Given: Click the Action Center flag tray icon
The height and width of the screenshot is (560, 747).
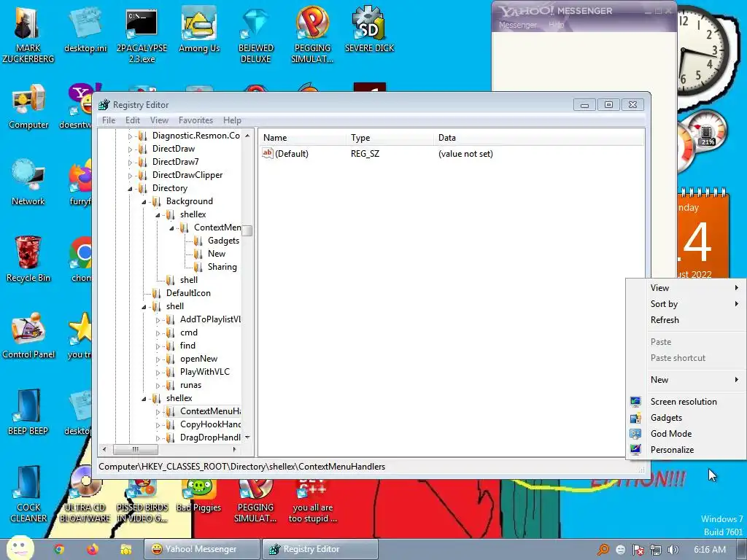Looking at the screenshot, I should tap(638, 550).
